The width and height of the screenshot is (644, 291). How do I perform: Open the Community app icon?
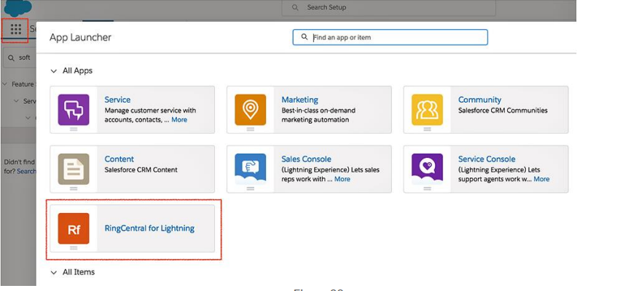(x=427, y=109)
